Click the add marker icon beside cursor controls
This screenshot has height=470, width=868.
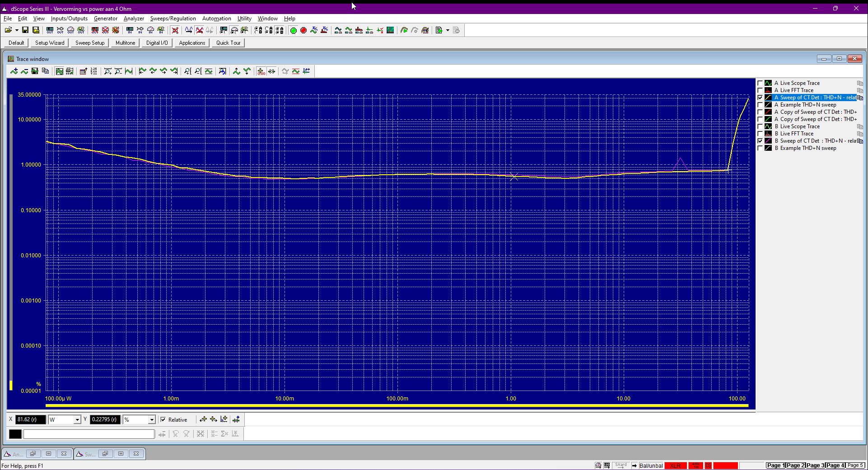[236, 419]
